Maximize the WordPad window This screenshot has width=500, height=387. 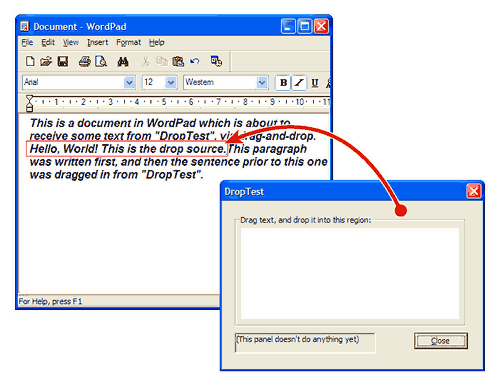point(305,26)
